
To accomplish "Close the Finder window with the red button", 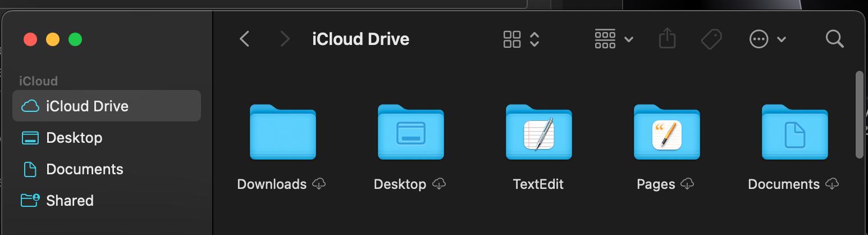I will click(x=30, y=39).
